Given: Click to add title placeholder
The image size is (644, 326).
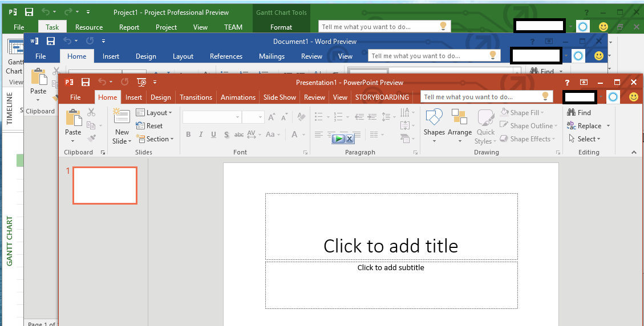Looking at the screenshot, I should [x=391, y=227].
